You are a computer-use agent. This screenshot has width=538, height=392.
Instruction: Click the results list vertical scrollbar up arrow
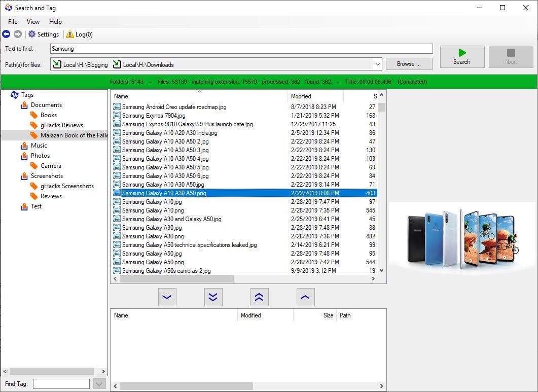[381, 95]
